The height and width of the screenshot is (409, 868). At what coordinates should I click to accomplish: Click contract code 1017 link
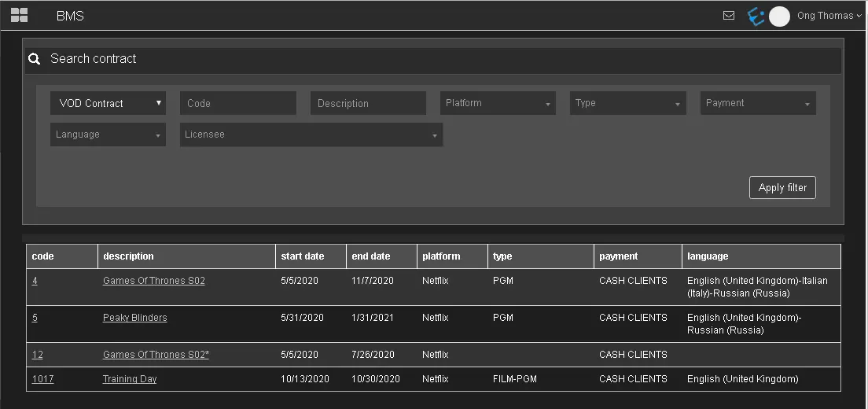(42, 379)
